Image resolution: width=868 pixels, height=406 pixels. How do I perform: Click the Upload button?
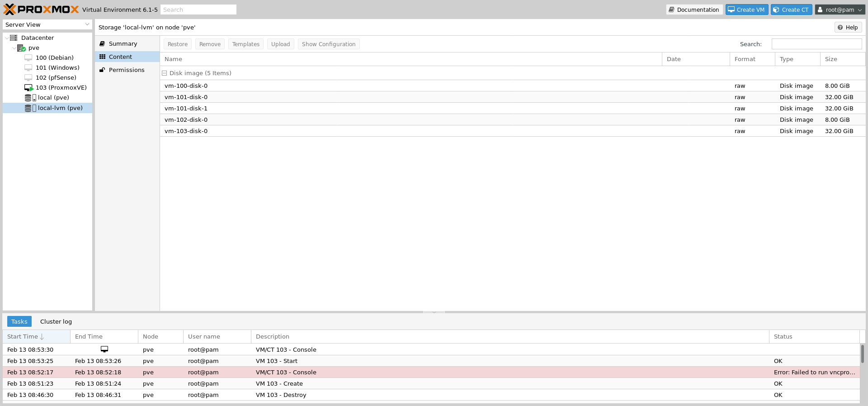pyautogui.click(x=281, y=44)
